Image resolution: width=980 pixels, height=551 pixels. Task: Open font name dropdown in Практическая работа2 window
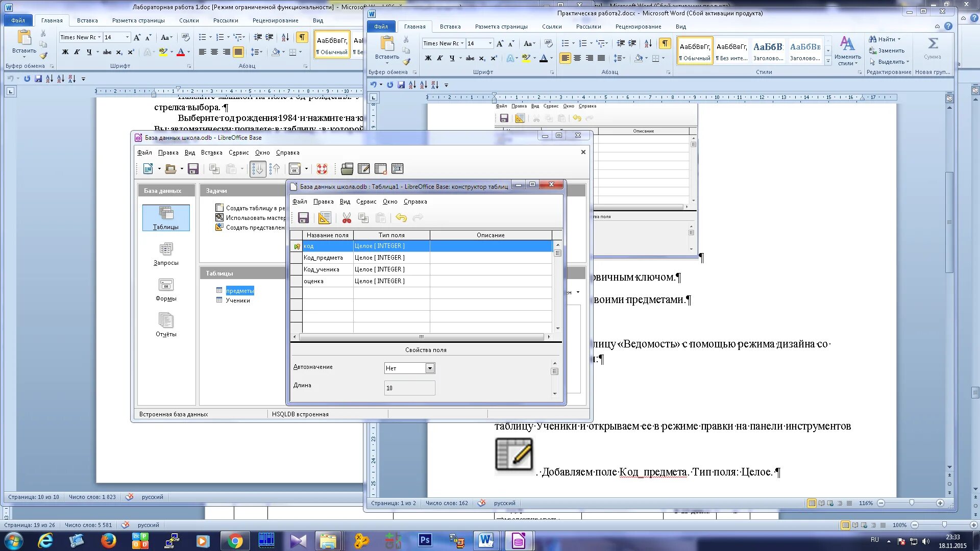(x=462, y=43)
